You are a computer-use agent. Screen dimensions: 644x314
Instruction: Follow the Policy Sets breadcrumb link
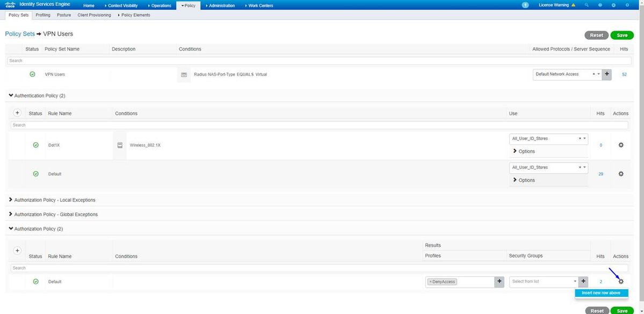pos(20,34)
